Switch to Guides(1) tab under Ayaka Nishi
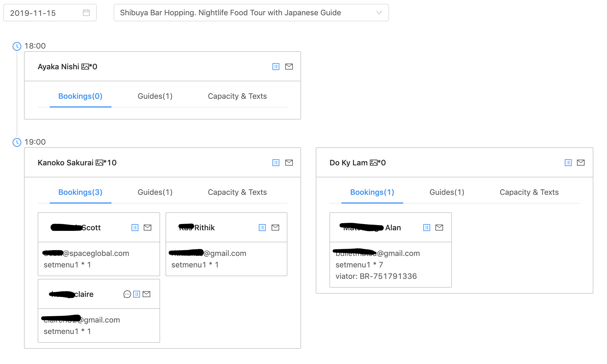 (155, 96)
